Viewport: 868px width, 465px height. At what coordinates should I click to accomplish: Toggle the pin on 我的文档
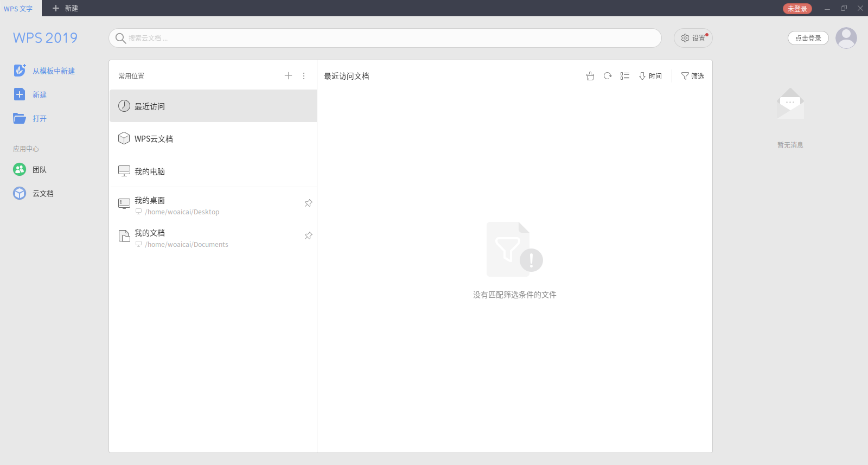click(308, 235)
